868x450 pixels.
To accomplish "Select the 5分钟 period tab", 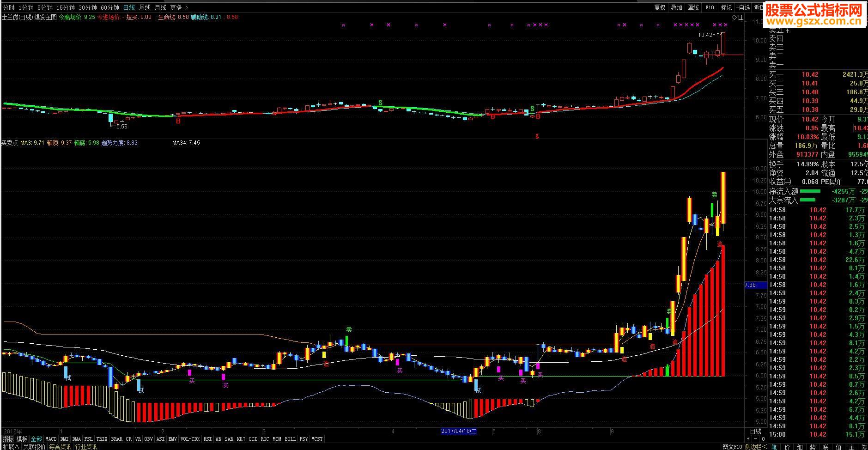I will (x=45, y=7).
